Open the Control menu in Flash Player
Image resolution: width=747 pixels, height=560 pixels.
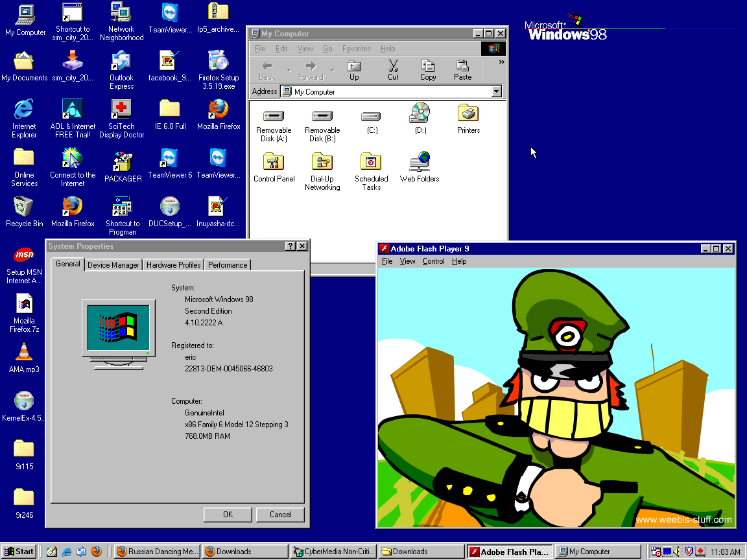(x=434, y=261)
